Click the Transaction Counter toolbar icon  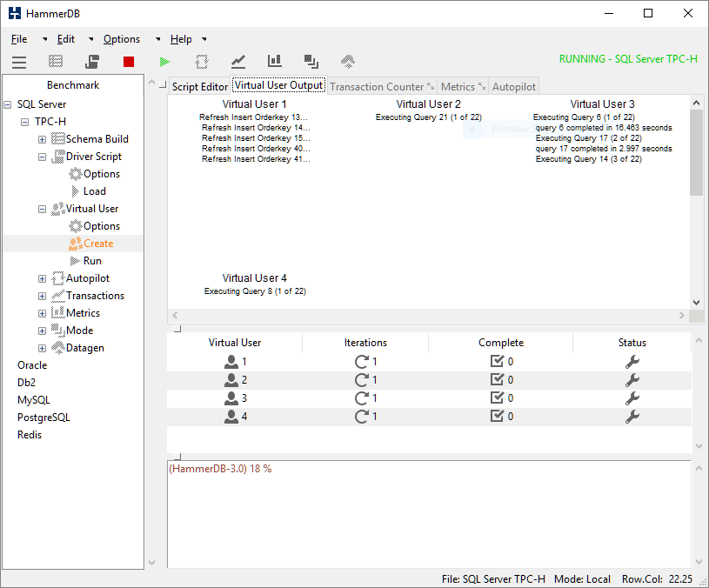click(x=238, y=62)
